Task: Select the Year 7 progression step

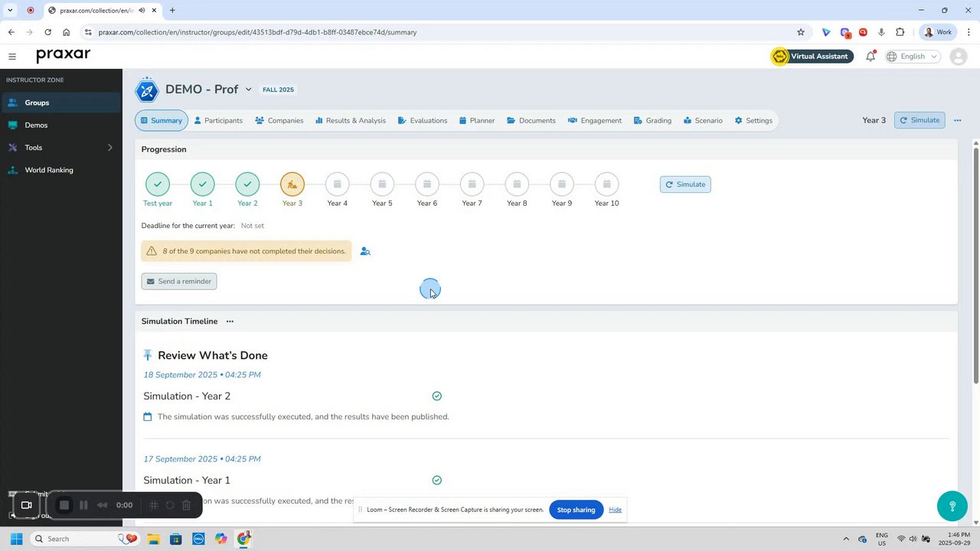Action: tap(472, 184)
